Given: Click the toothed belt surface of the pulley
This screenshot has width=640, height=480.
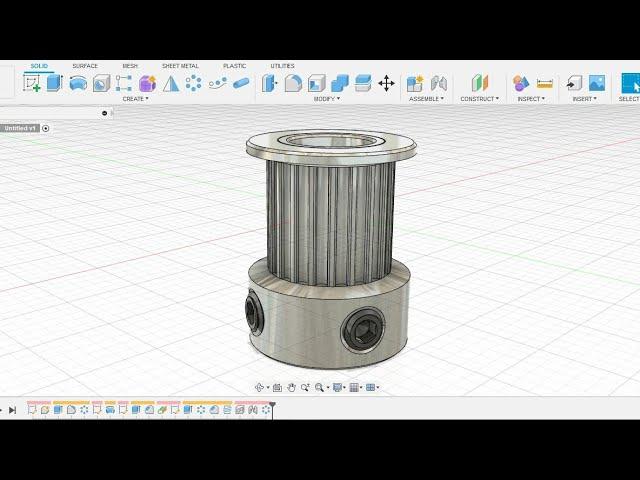Looking at the screenshot, I should click(x=330, y=222).
